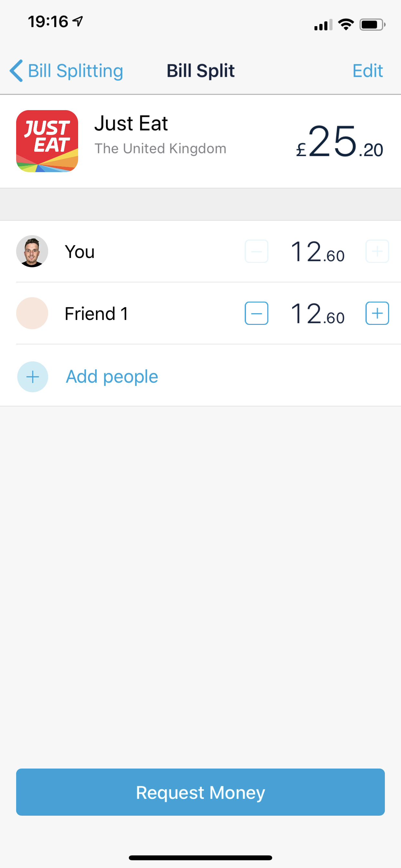Open Edit mode for the bill split

coord(367,71)
